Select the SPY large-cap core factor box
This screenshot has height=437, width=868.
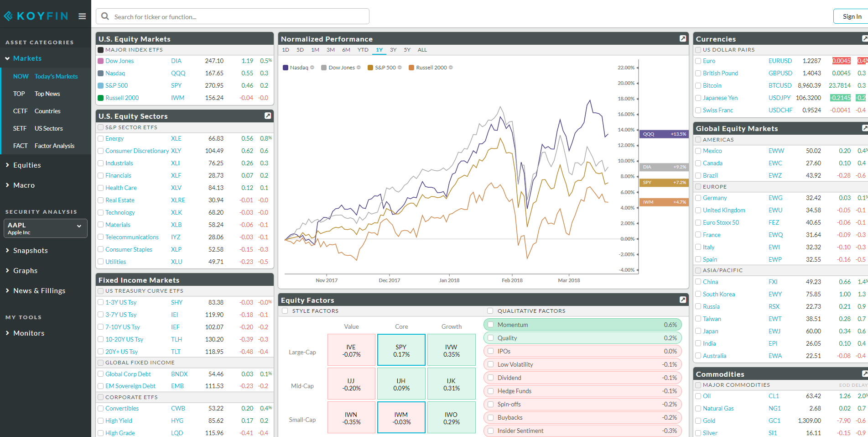pyautogui.click(x=401, y=350)
